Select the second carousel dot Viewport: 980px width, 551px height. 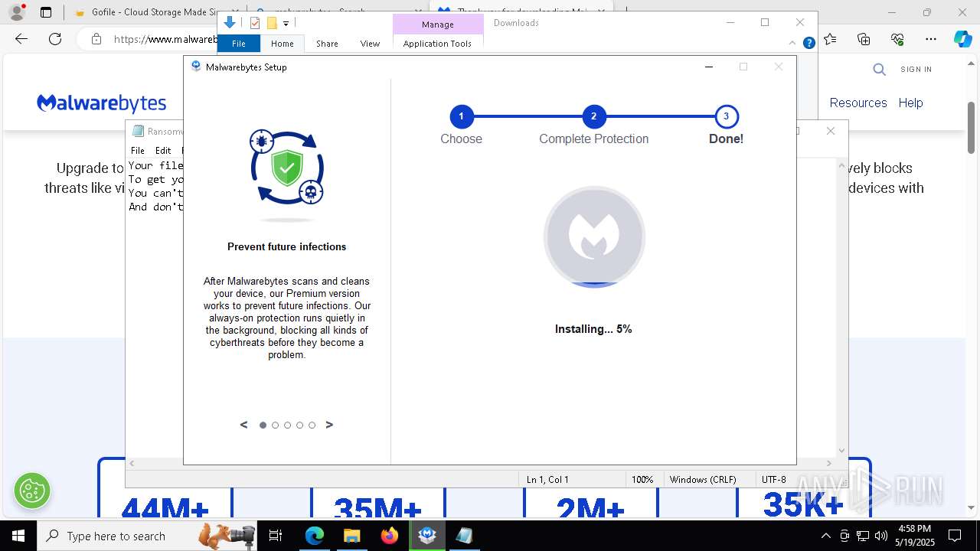(x=276, y=425)
